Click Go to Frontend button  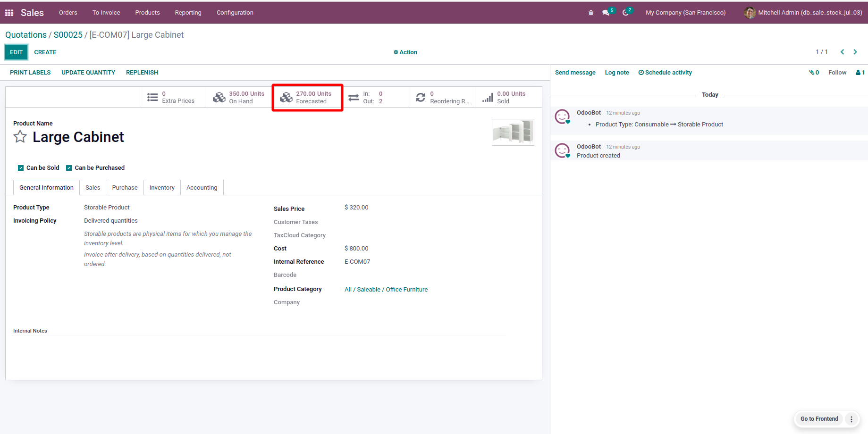point(819,419)
